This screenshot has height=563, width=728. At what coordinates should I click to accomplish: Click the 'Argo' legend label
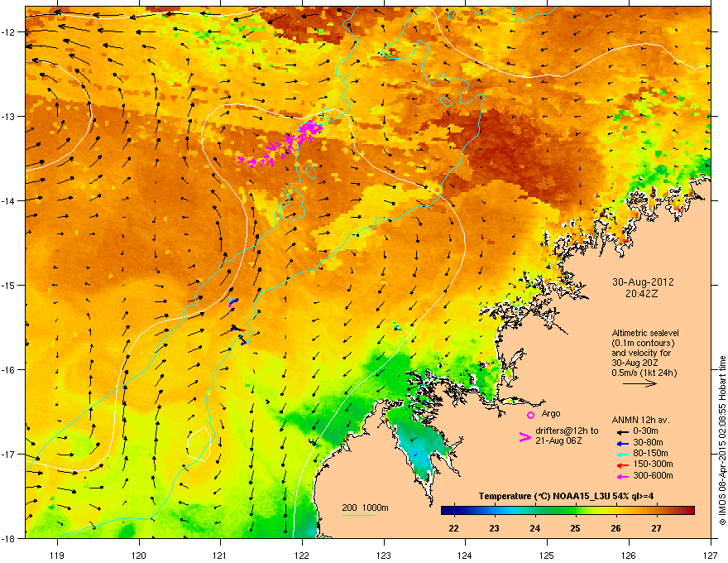point(551,413)
